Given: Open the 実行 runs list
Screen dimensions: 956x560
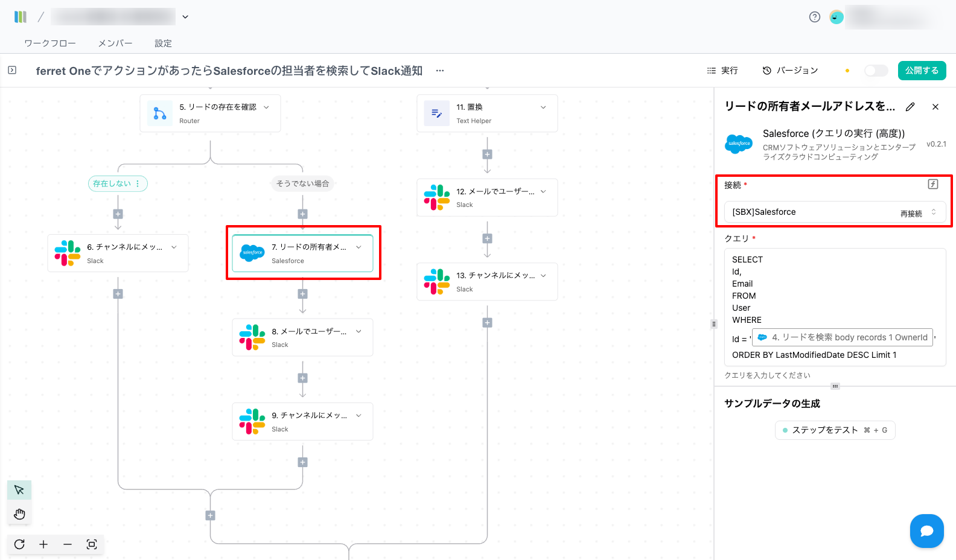Looking at the screenshot, I should (722, 71).
